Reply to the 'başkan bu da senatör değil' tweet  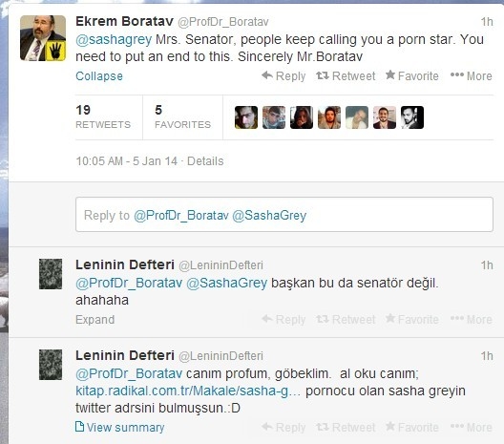[x=283, y=319]
